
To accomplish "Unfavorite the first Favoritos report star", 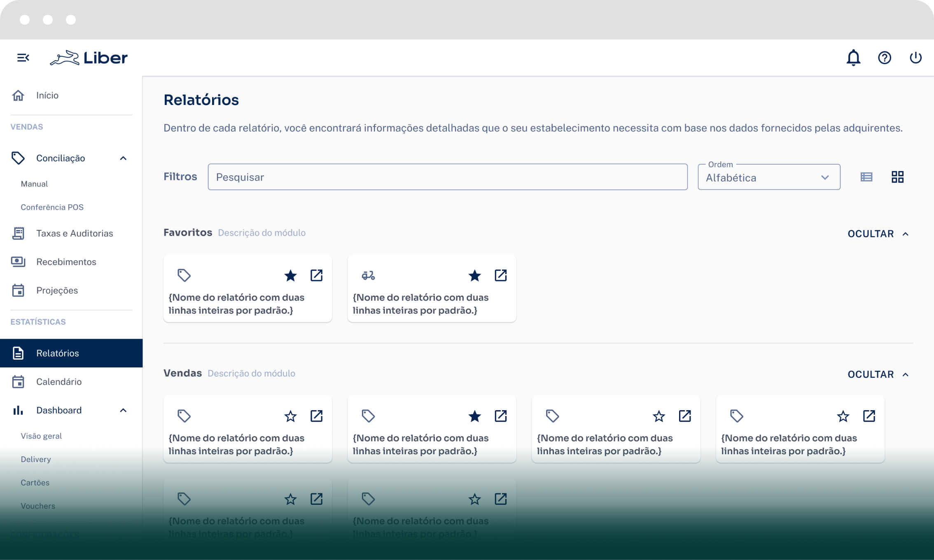I will 290,275.
